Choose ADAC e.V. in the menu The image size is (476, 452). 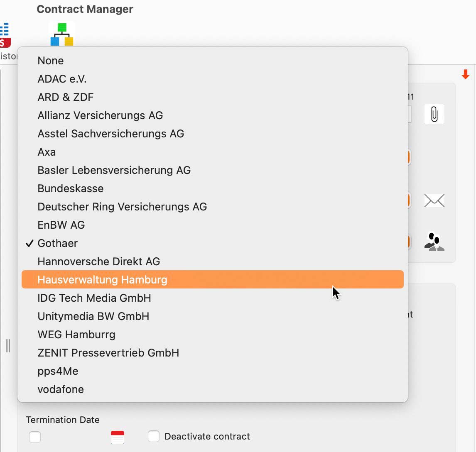click(213, 79)
